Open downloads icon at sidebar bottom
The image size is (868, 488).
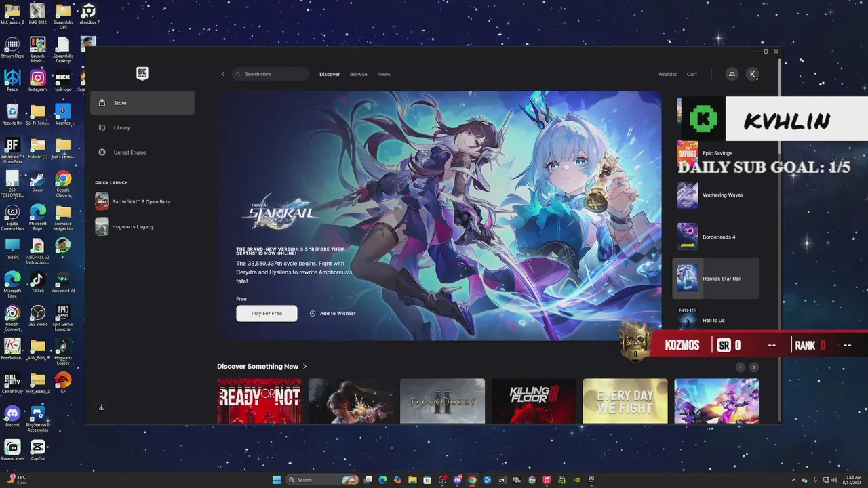tap(101, 407)
